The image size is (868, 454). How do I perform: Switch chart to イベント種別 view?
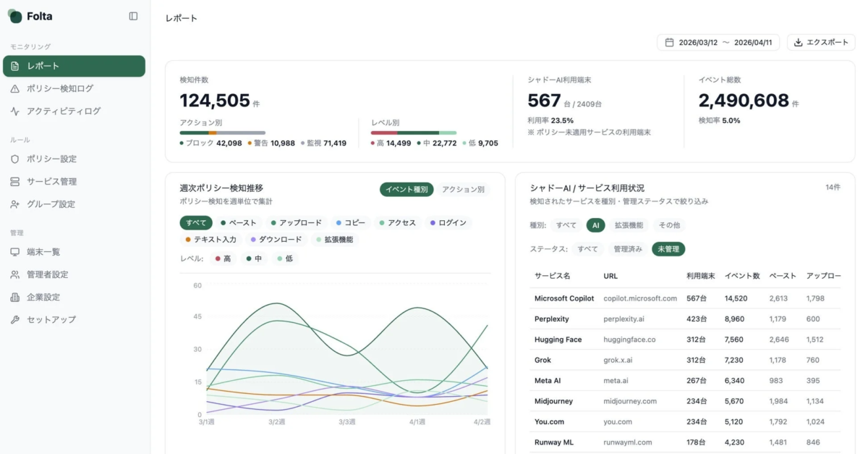coord(407,189)
